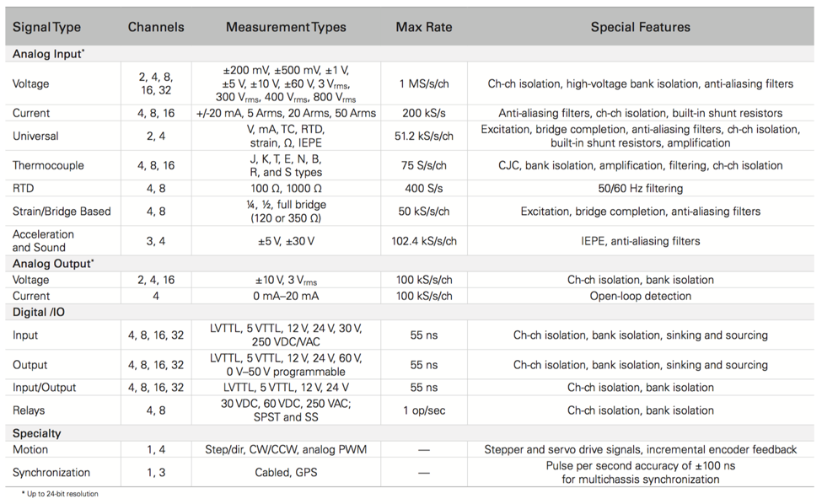Image resolution: width=822 pixels, height=504 pixels.
Task: Click the RTD row label
Action: pyautogui.click(x=24, y=189)
